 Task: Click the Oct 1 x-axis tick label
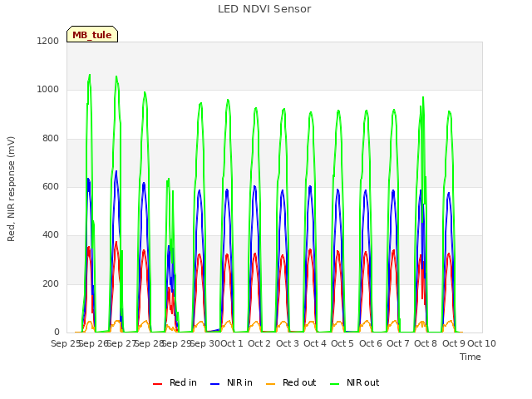pos(232,343)
